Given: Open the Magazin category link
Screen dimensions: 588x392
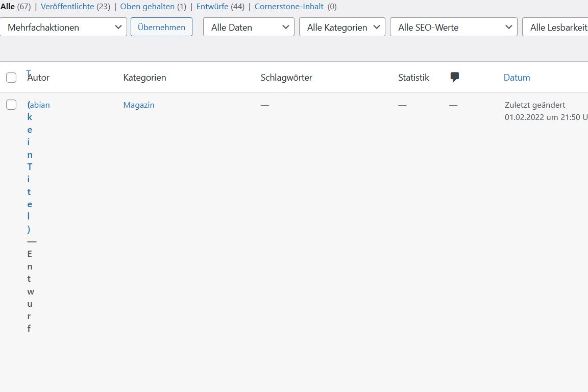Looking at the screenshot, I should [139, 105].
